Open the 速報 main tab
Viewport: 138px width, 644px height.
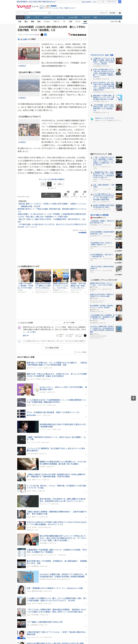tap(28, 17)
